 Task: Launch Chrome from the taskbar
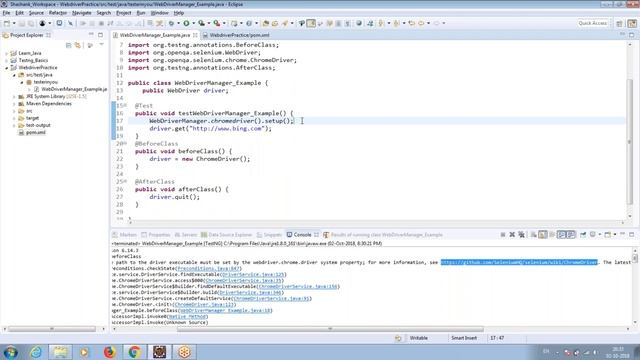[x=134, y=352]
